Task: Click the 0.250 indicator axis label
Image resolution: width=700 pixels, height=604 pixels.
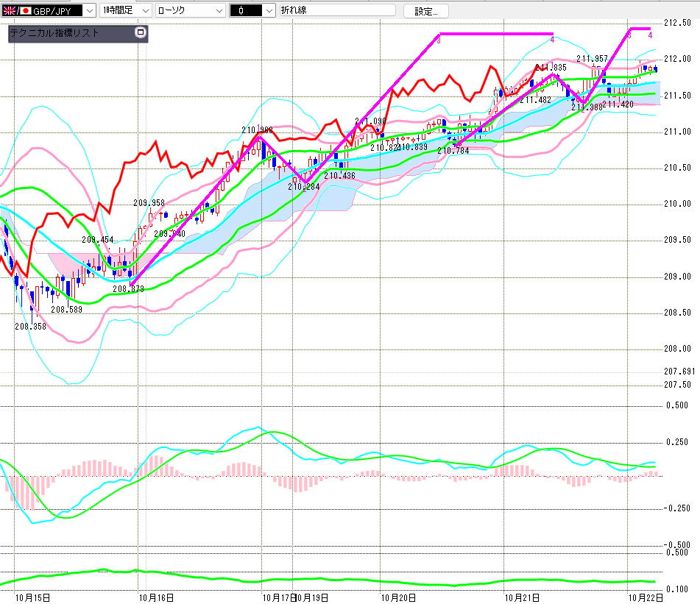Action: [x=678, y=442]
